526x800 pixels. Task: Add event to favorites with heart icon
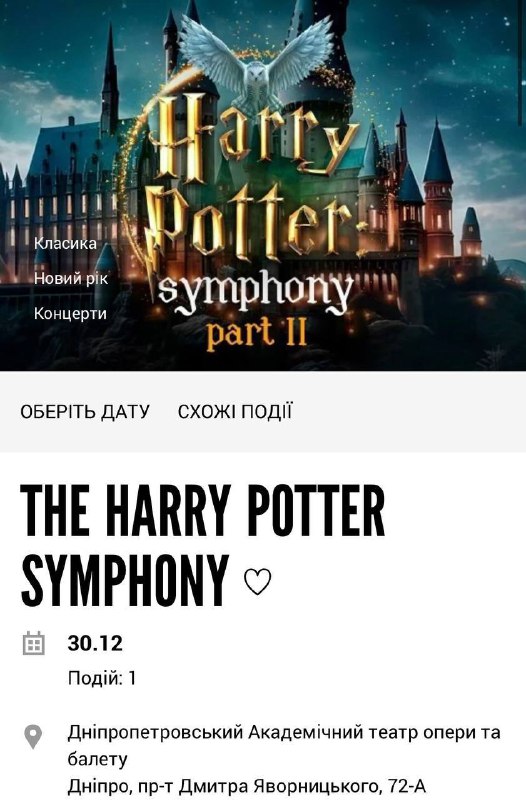[258, 582]
